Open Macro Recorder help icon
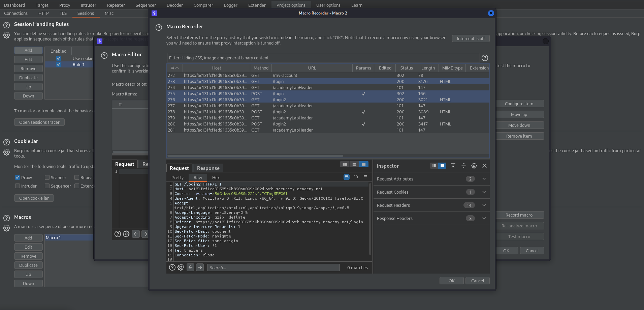Screen dimensions: 644x310 (x=159, y=27)
